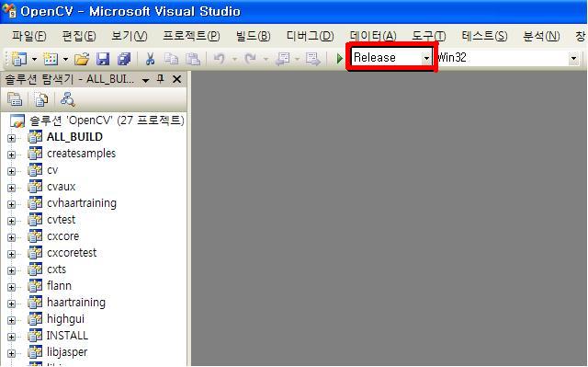Expand the cxcore project tree
The width and height of the screenshot is (588, 367).
tap(11, 237)
